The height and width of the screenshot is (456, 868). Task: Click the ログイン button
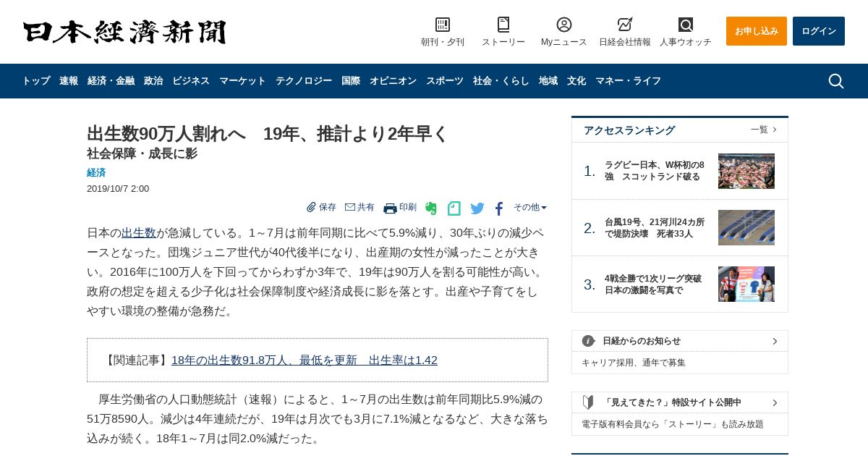pyautogui.click(x=819, y=31)
